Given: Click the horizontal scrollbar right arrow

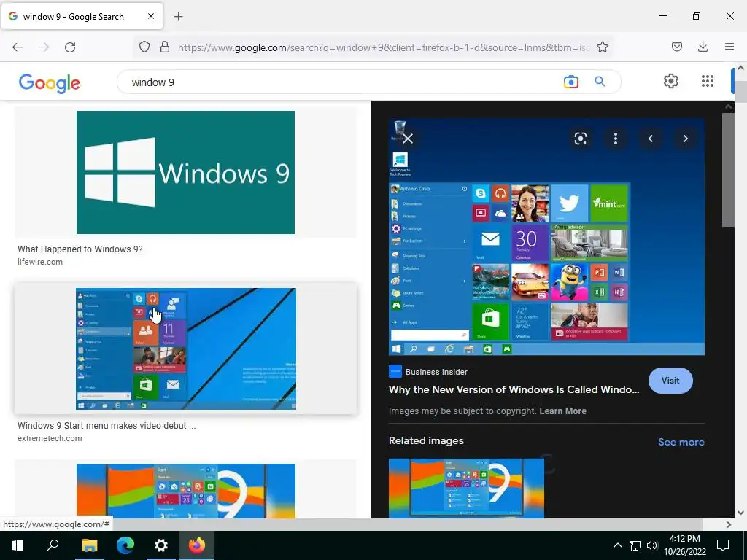Looking at the screenshot, I should [729, 524].
